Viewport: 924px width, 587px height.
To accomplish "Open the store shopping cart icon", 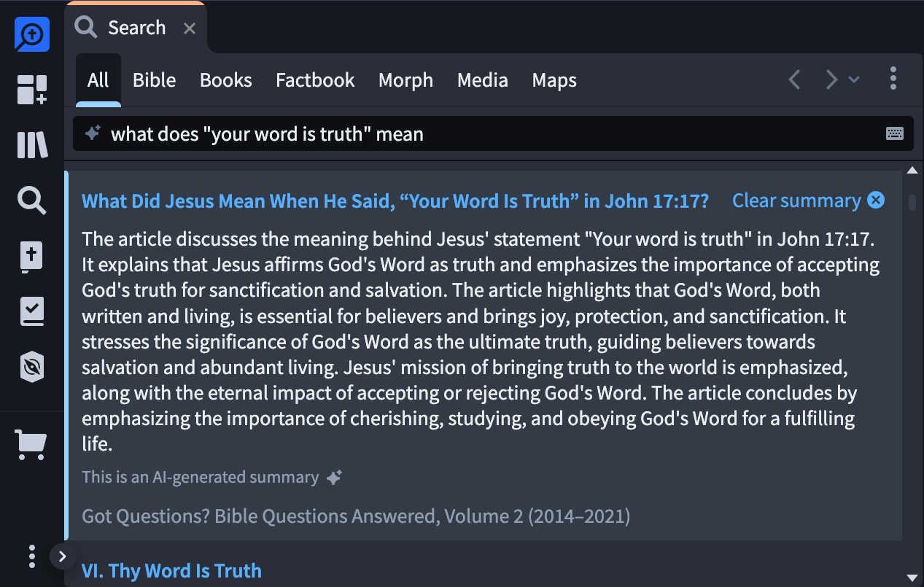I will tap(31, 444).
